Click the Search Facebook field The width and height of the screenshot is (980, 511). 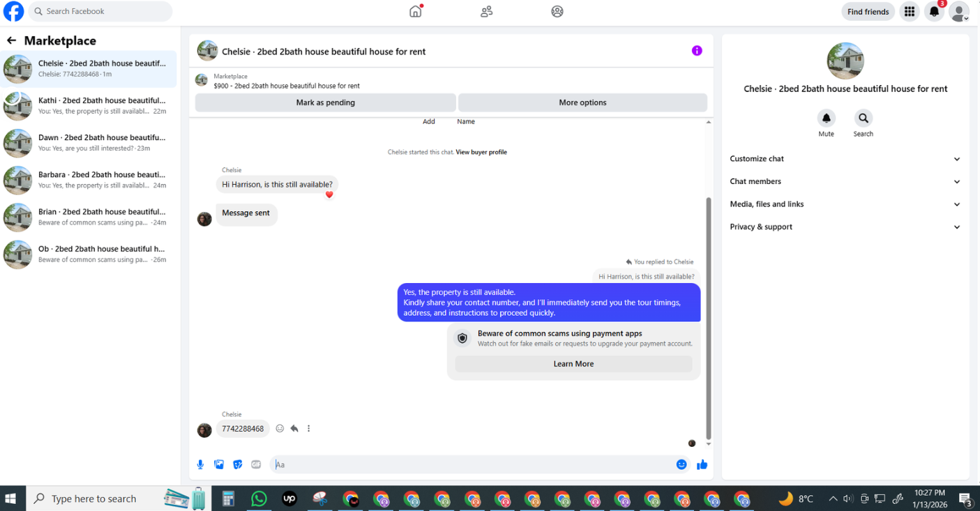100,11
